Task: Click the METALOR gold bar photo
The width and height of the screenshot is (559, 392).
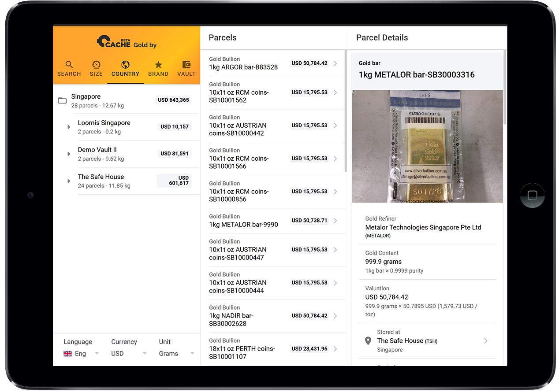Action: point(427,146)
